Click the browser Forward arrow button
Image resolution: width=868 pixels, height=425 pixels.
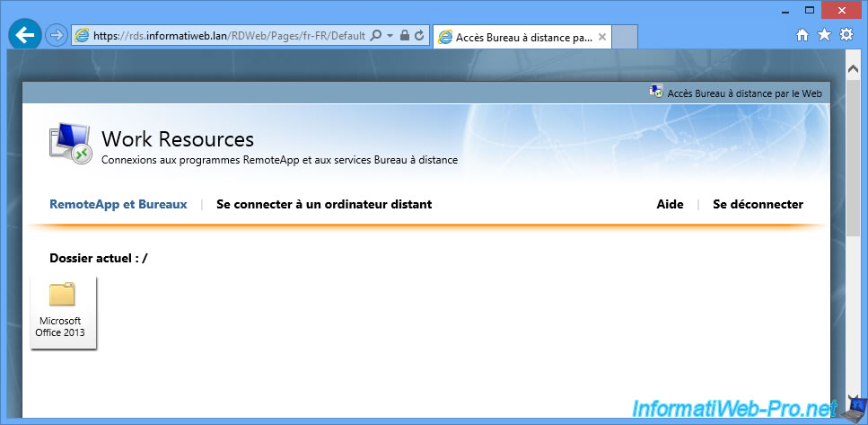(x=56, y=36)
